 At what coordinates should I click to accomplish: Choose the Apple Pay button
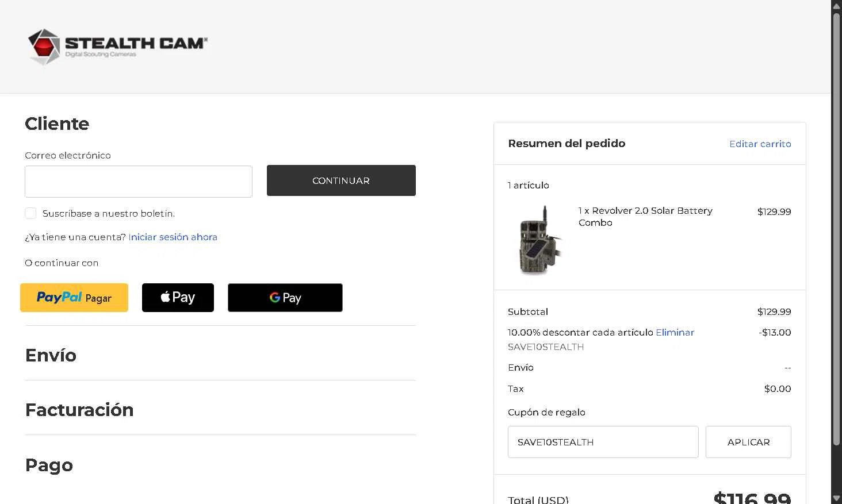coord(178,298)
